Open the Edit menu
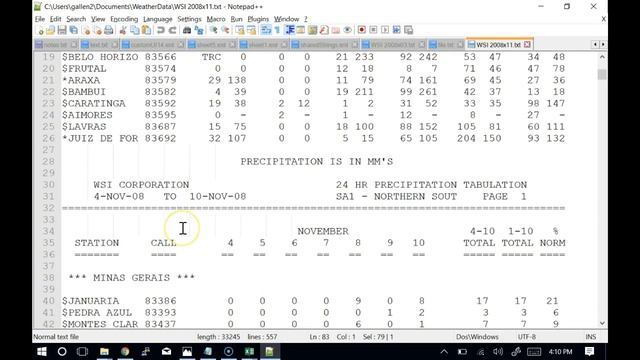Image resolution: width=640 pixels, height=360 pixels. coord(56,19)
